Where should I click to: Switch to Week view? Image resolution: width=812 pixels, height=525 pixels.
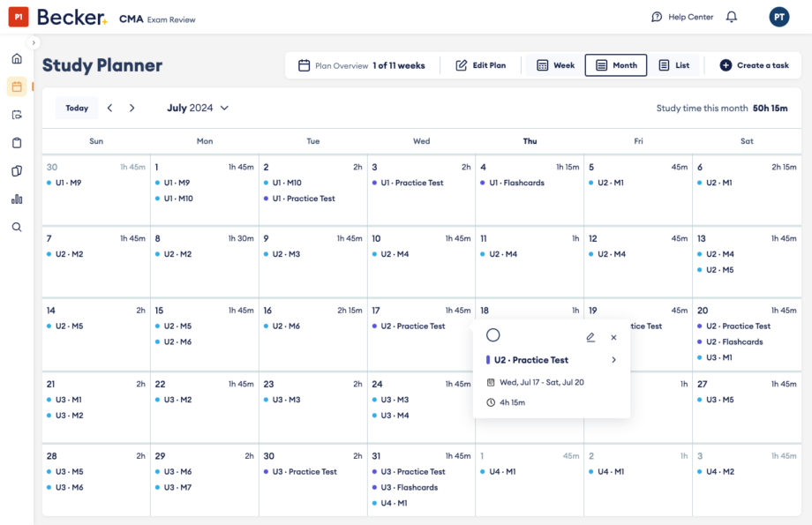tap(555, 65)
